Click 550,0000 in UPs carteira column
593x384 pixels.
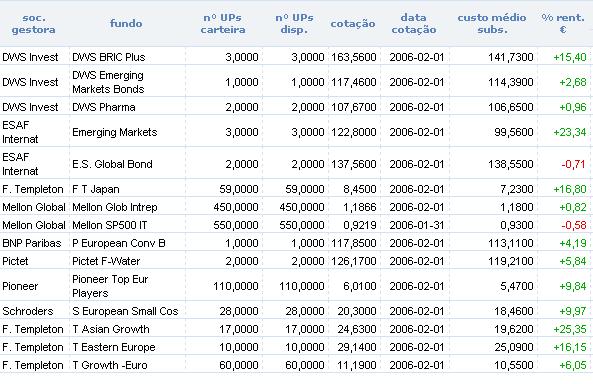coord(236,225)
